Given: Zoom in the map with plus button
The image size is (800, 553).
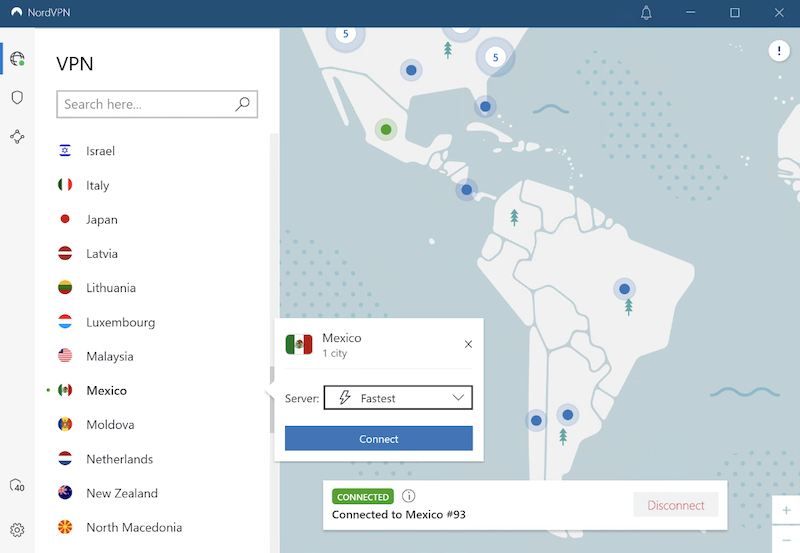Looking at the screenshot, I should tap(786, 510).
